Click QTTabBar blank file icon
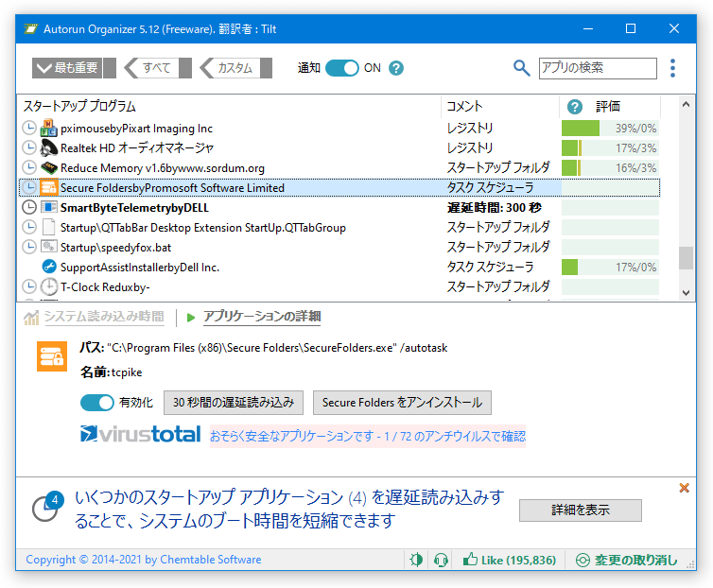713x588 pixels. (48, 227)
